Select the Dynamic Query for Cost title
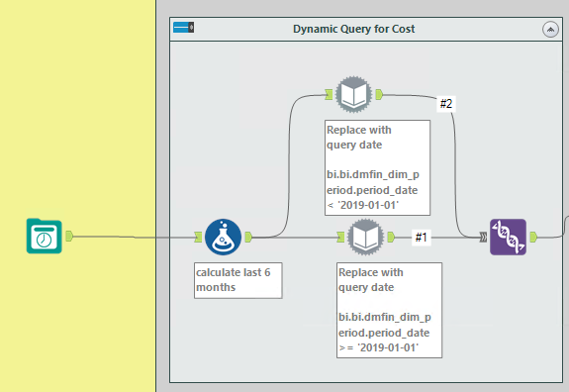This screenshot has height=392, width=569. click(354, 29)
